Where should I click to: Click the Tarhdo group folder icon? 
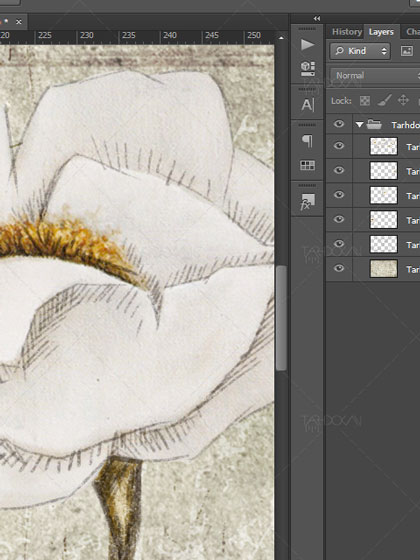point(374,124)
